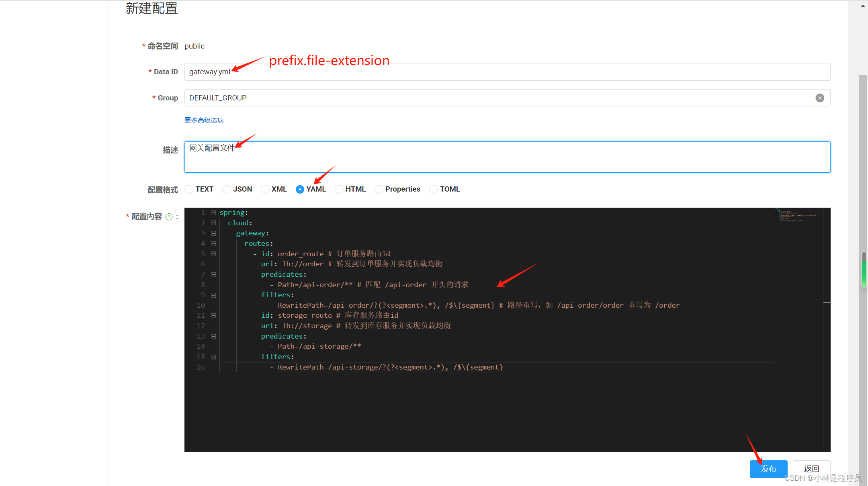Select the JSON format radio button
The height and width of the screenshot is (486, 868).
click(x=227, y=189)
